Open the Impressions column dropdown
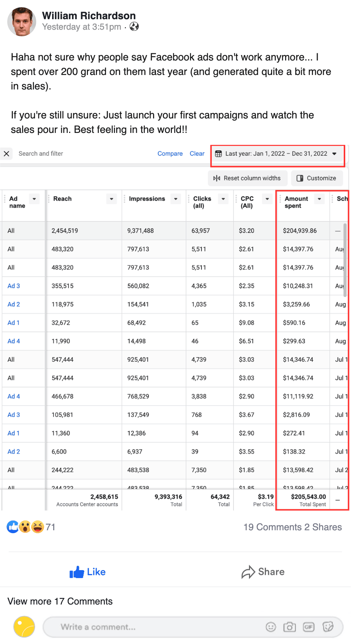 (x=176, y=199)
